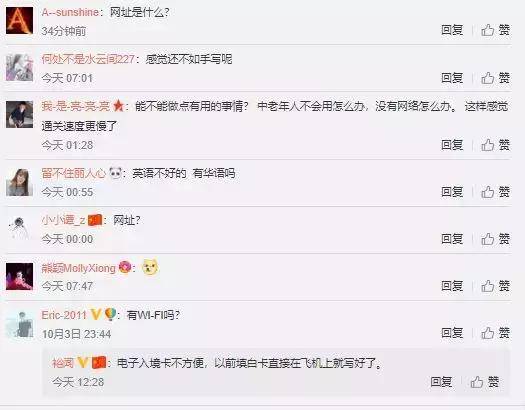The image size is (525, 410).
Task: Reply to 裕闽's nested comment
Action: [441, 382]
